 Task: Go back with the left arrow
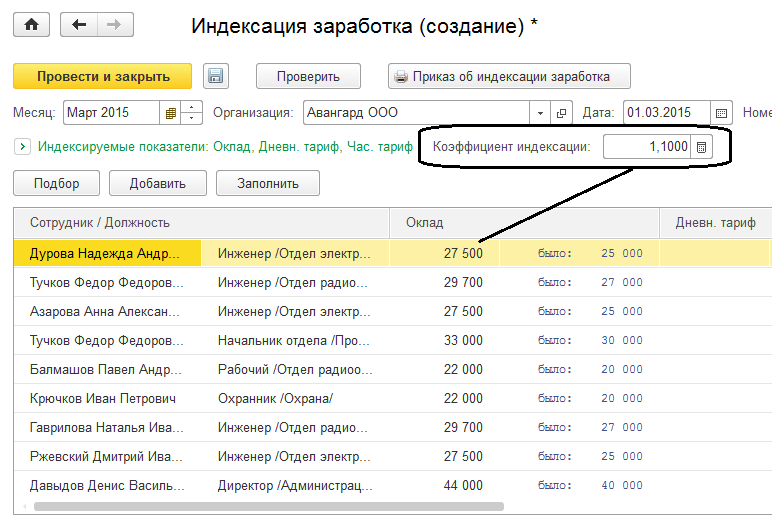pyautogui.click(x=78, y=26)
